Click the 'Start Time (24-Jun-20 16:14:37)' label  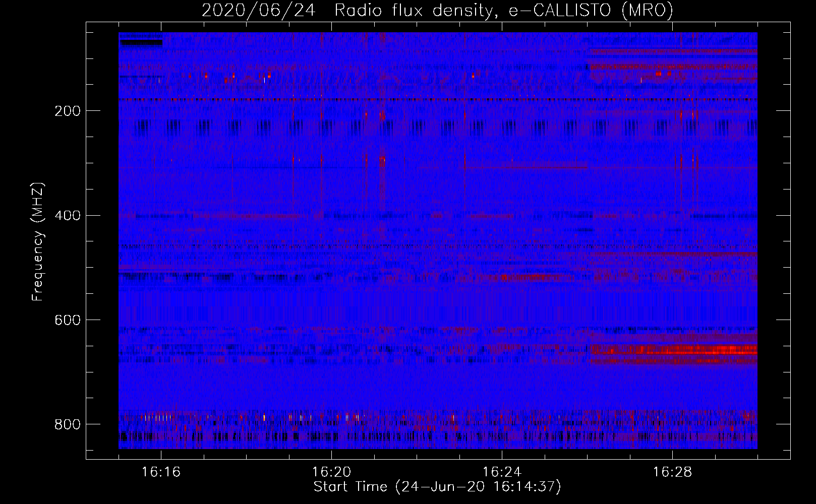[437, 487]
